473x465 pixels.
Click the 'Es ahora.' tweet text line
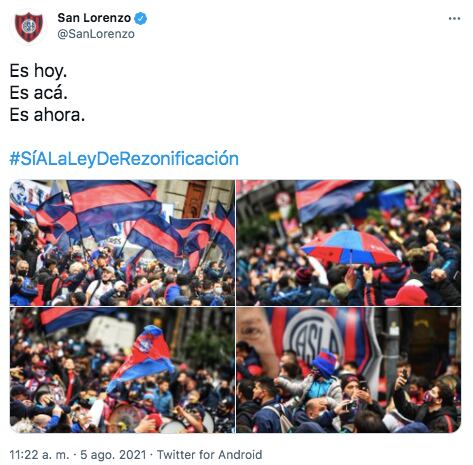(x=47, y=115)
